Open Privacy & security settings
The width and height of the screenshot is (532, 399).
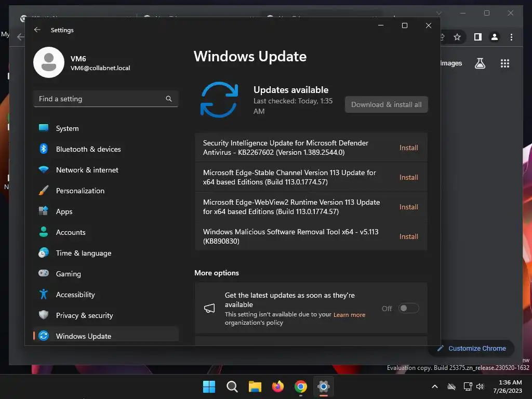(x=106, y=315)
